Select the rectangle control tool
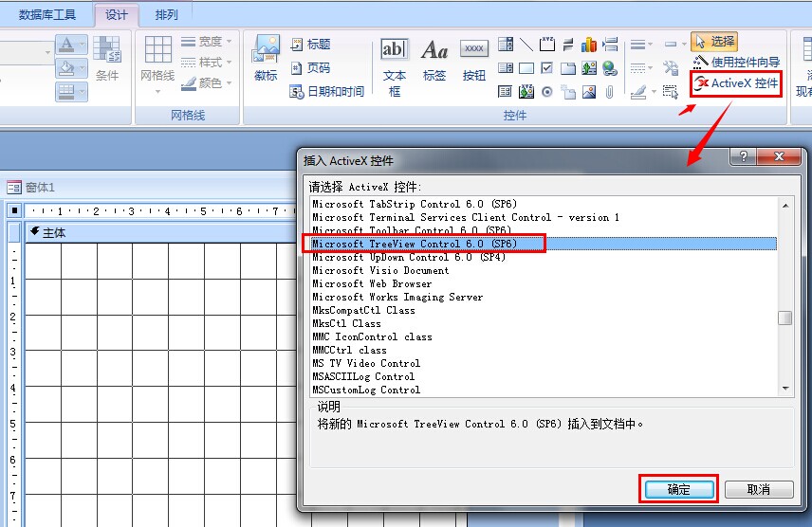The height and width of the screenshot is (527, 812). (526, 68)
